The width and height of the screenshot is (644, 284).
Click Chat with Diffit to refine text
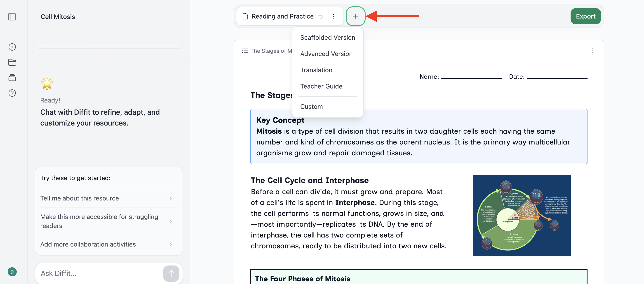(x=100, y=117)
